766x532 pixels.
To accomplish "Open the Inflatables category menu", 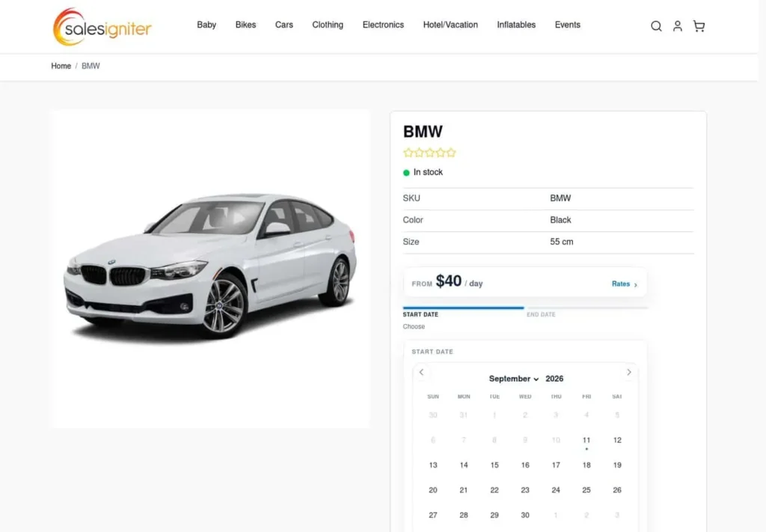I will [x=516, y=25].
